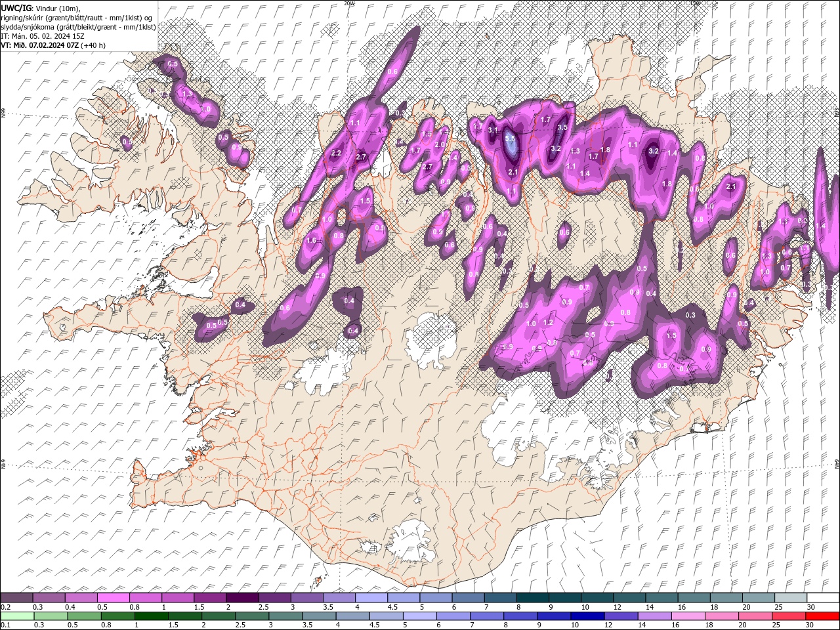Click the '0.2' label in top legend row

(6, 607)
